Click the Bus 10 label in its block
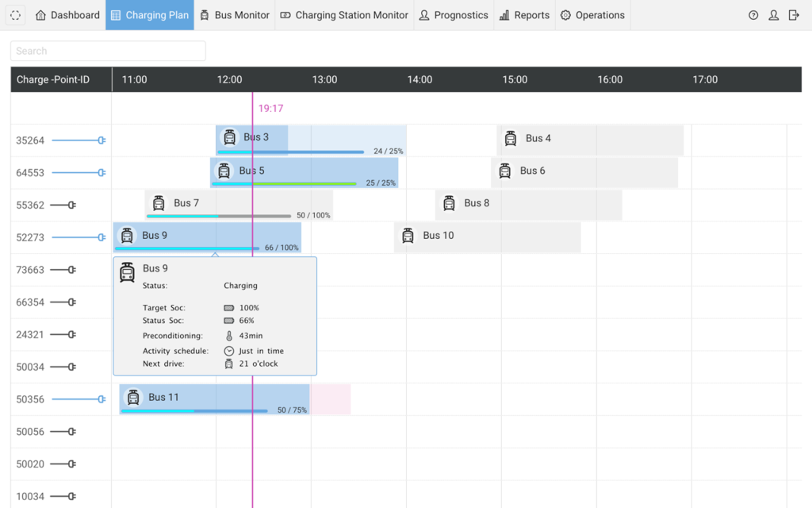Viewport: 812px width, 508px height. [x=438, y=235]
